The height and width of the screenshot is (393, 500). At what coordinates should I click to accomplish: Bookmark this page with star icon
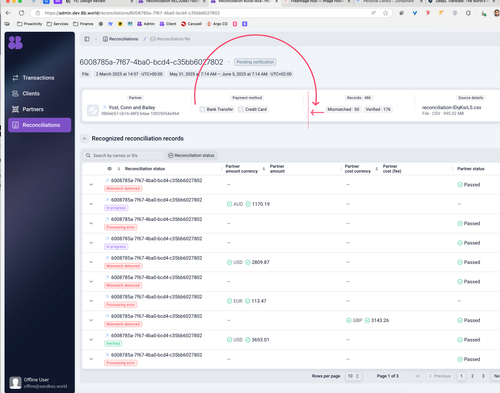[x=385, y=13]
